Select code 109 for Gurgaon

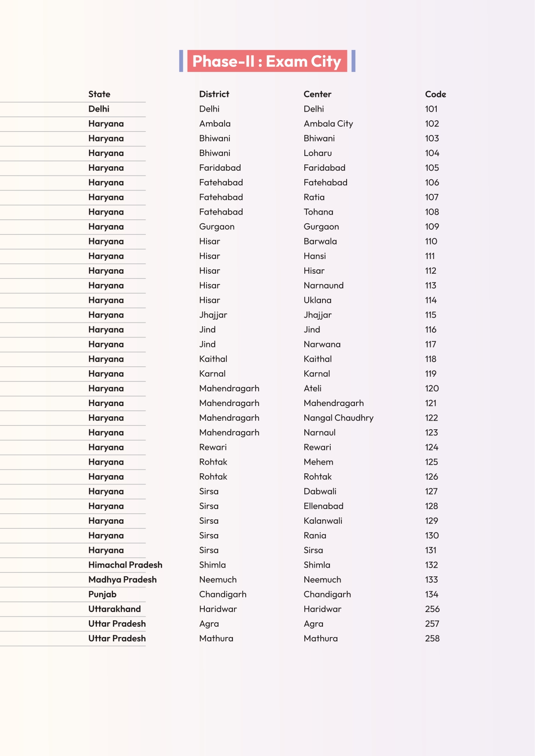point(432,227)
